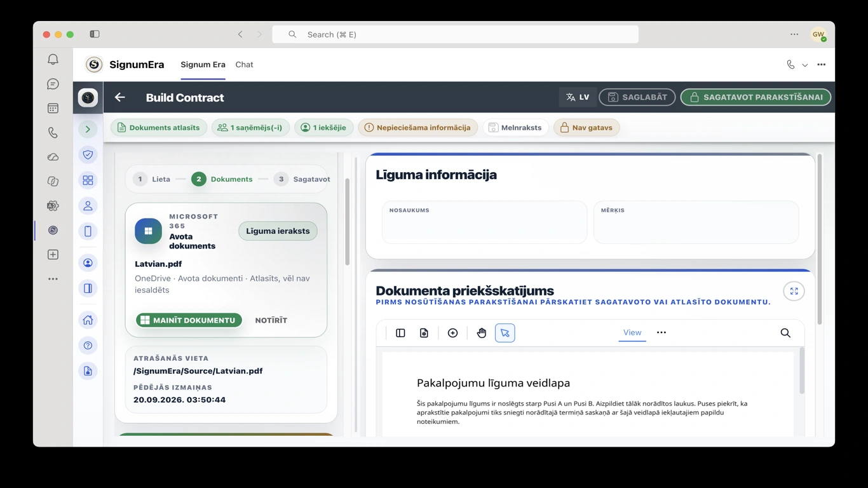Search in the document preview with the magnifier

785,333
